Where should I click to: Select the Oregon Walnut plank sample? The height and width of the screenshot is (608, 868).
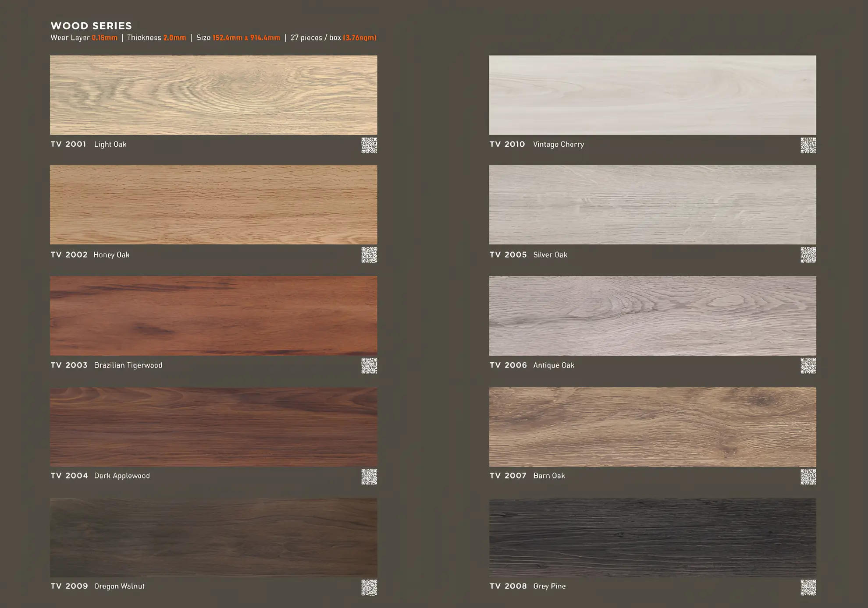(213, 537)
